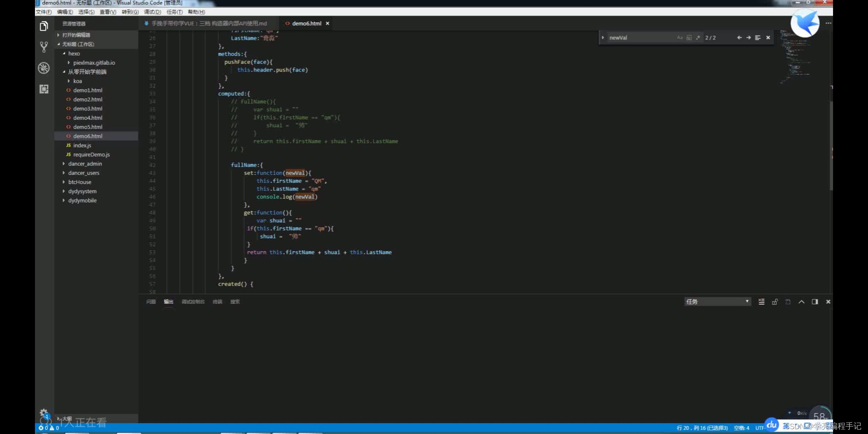Close the demo6.html editor tab
This screenshot has height=434, width=868.
[328, 23]
